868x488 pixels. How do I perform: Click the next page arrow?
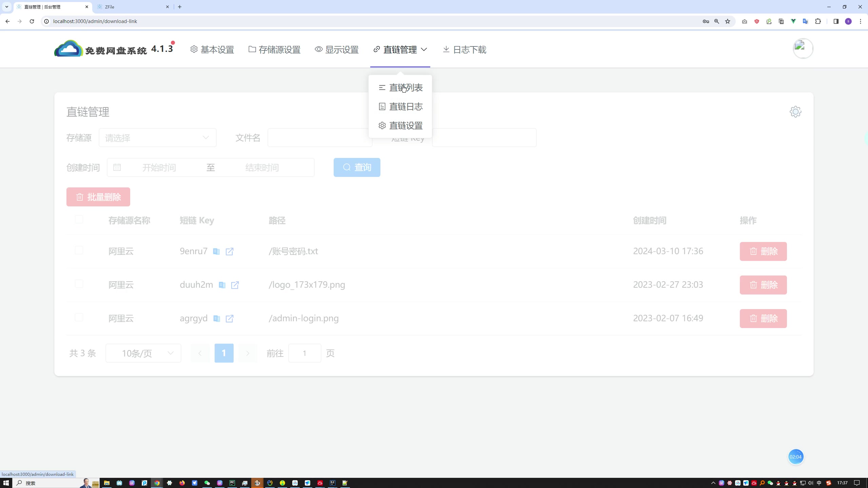[x=248, y=353]
